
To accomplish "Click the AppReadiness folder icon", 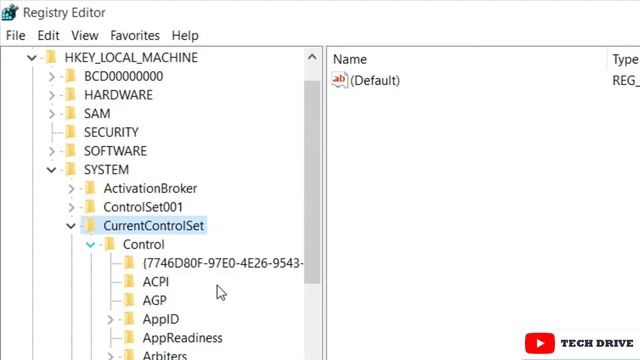I will point(129,338).
